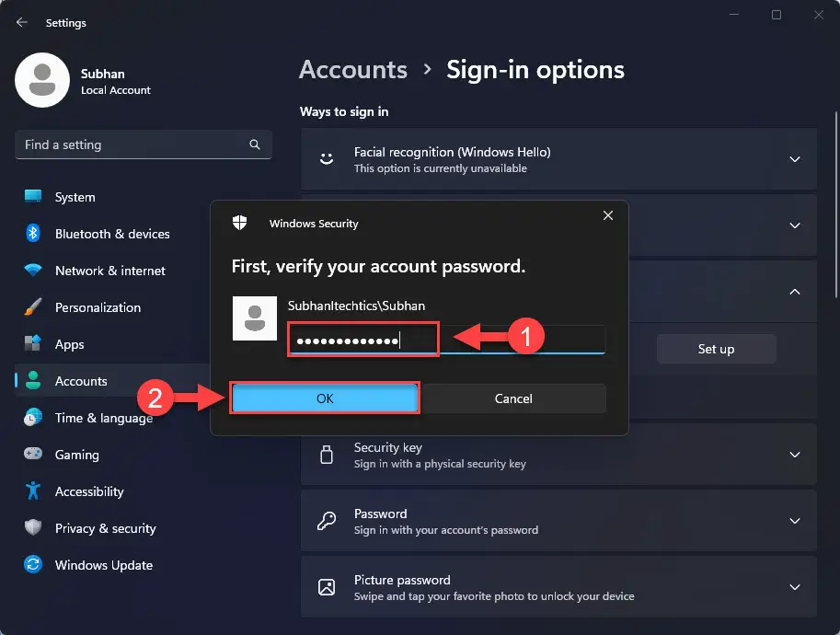Open Privacy & security settings page
The image size is (840, 635).
pos(105,528)
